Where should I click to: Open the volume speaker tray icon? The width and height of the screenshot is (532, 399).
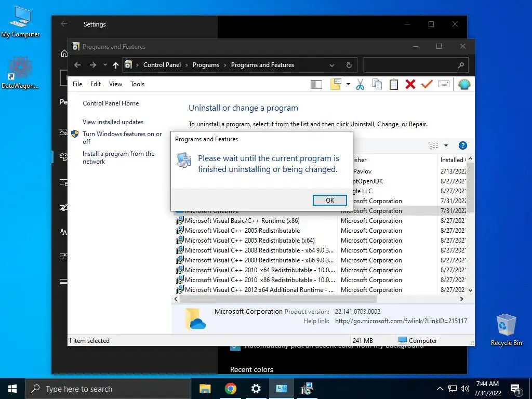465,389
